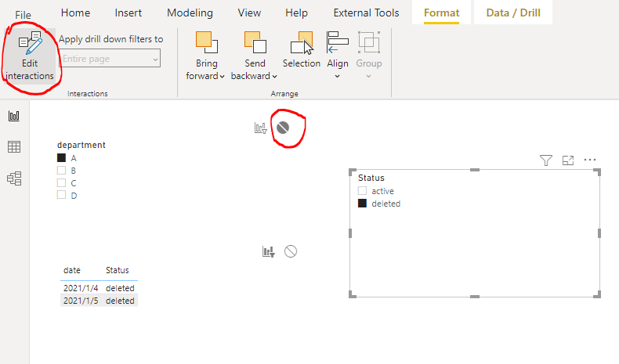Click the Status slicer title
Screen dimensions: 619x364
pos(371,178)
